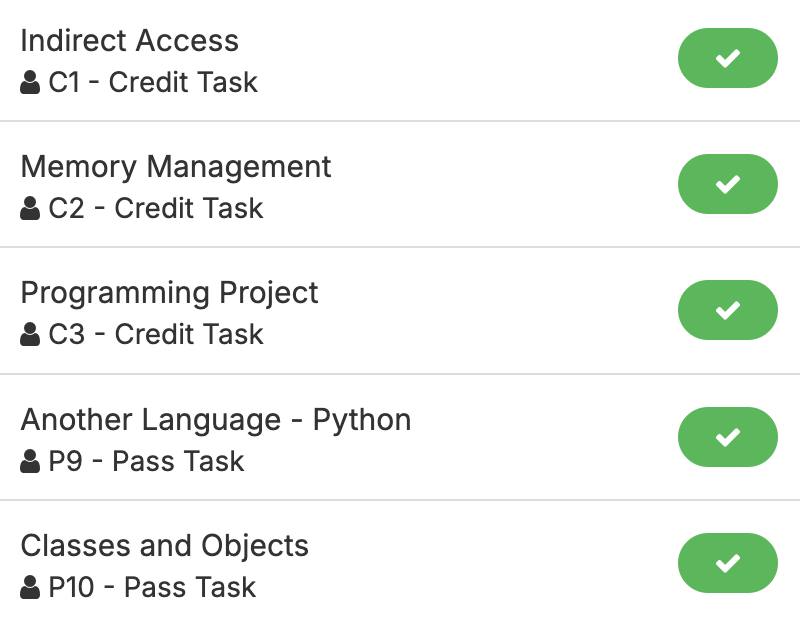The width and height of the screenshot is (800, 624).
Task: Select Another Language - Python task title
Action: tap(215, 419)
